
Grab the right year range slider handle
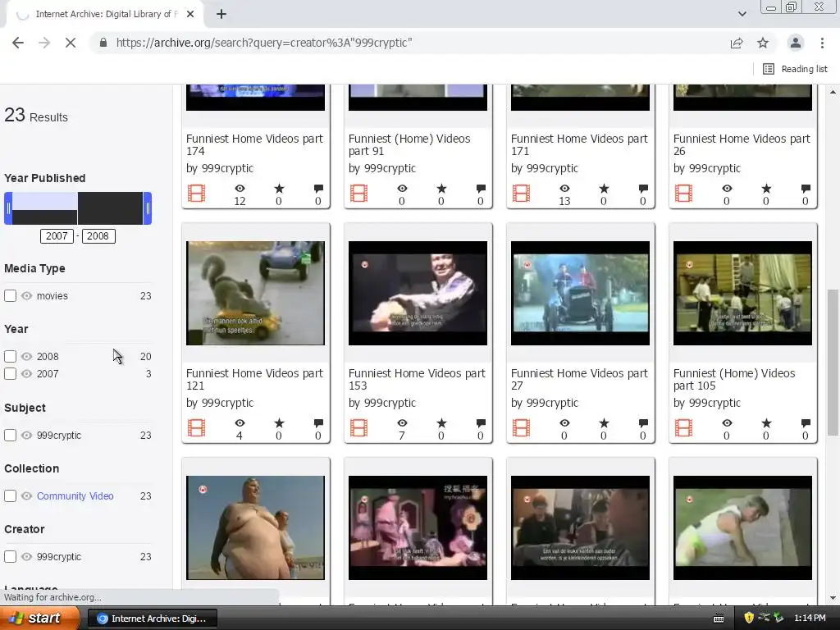click(x=148, y=208)
